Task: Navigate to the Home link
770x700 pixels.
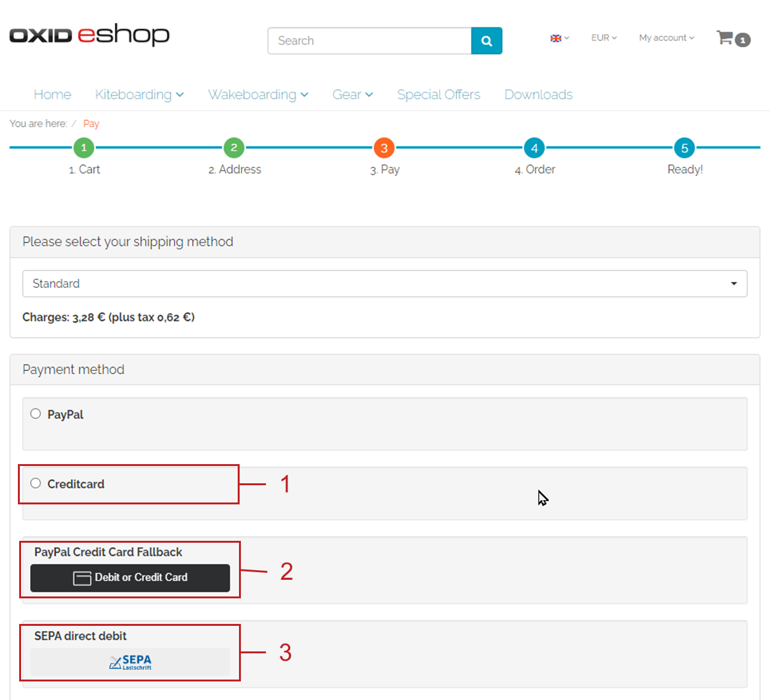Action: tap(52, 95)
